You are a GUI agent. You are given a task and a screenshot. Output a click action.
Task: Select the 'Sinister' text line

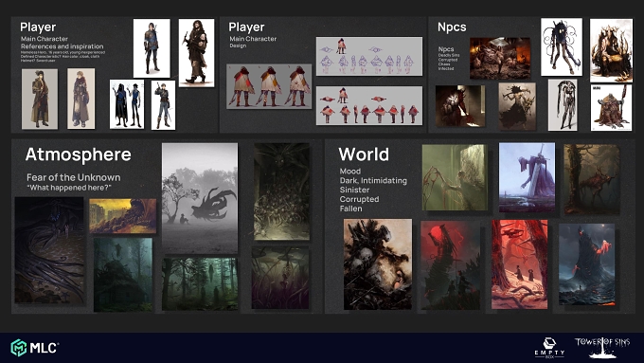click(354, 190)
